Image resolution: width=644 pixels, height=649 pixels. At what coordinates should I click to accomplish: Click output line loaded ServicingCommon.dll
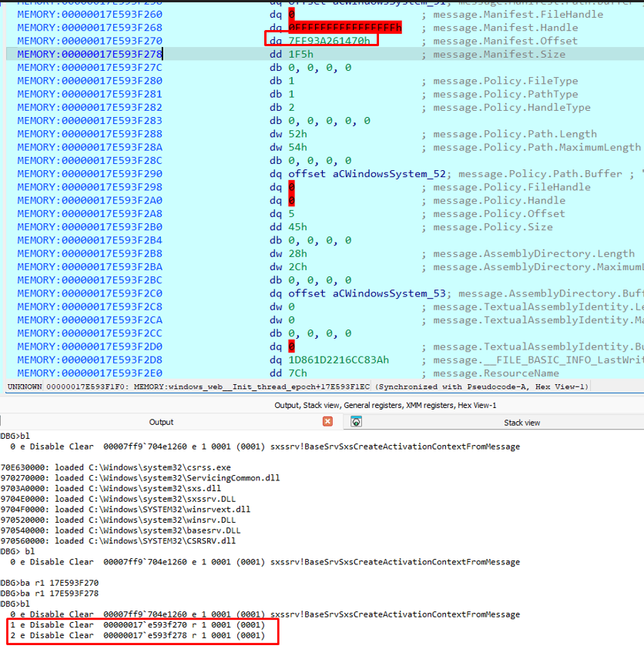coord(140,477)
